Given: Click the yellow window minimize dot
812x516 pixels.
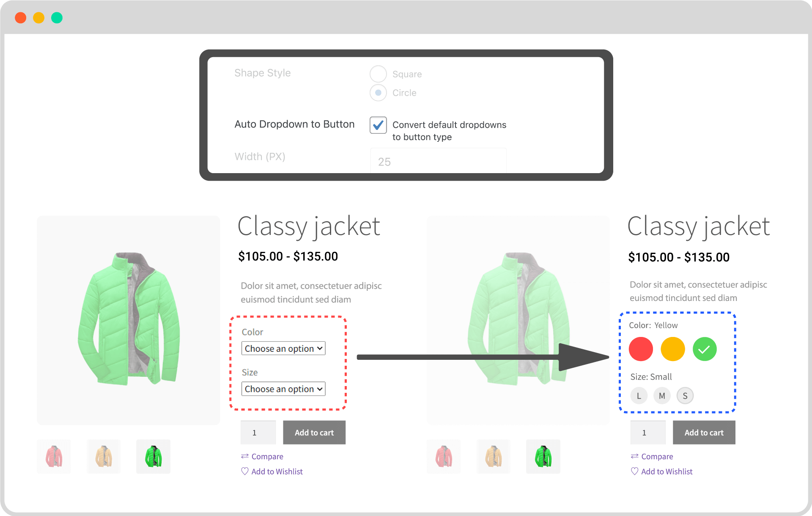Looking at the screenshot, I should (x=39, y=18).
